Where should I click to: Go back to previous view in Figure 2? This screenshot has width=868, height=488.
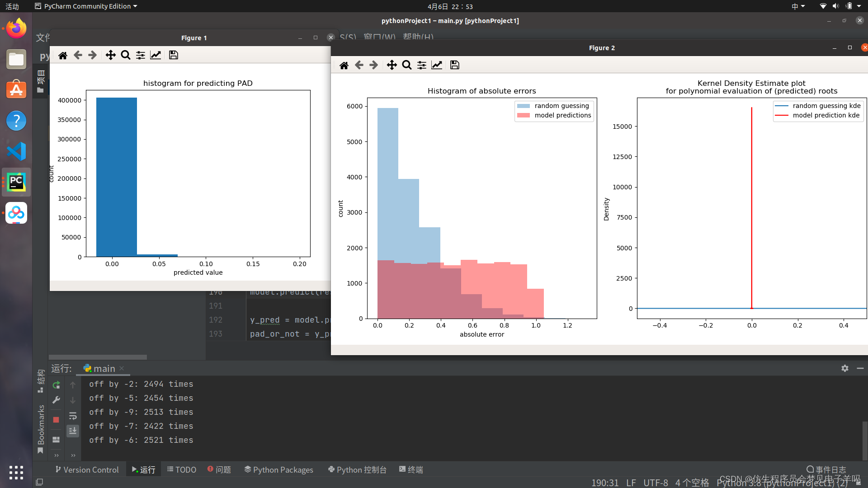359,65
